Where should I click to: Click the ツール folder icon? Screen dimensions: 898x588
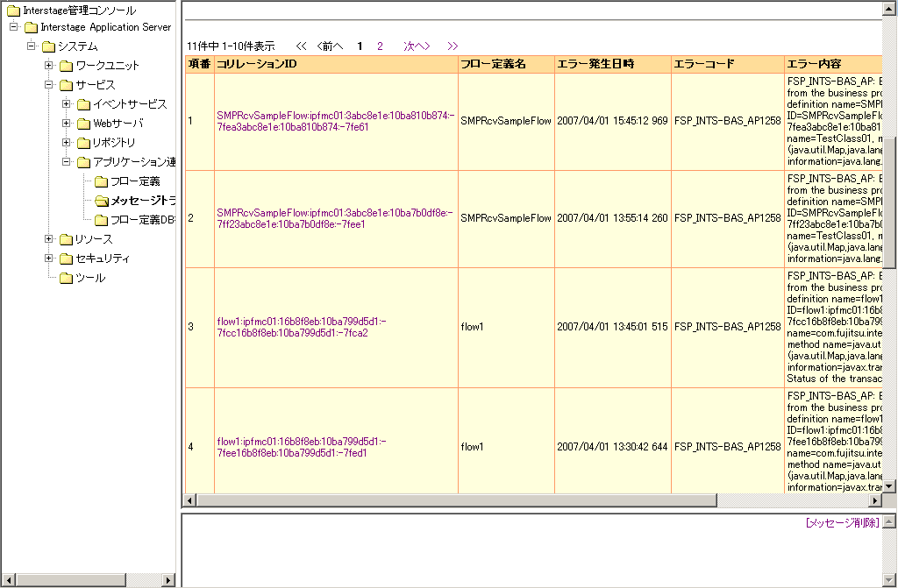pos(66,278)
